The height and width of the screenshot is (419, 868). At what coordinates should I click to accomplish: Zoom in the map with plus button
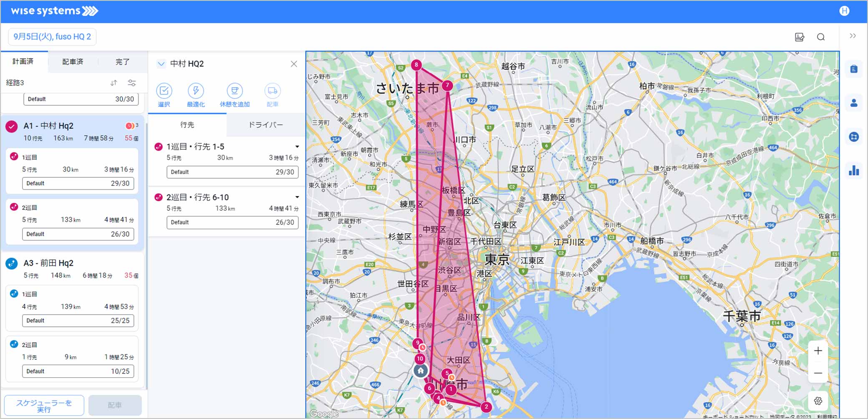[x=818, y=351]
